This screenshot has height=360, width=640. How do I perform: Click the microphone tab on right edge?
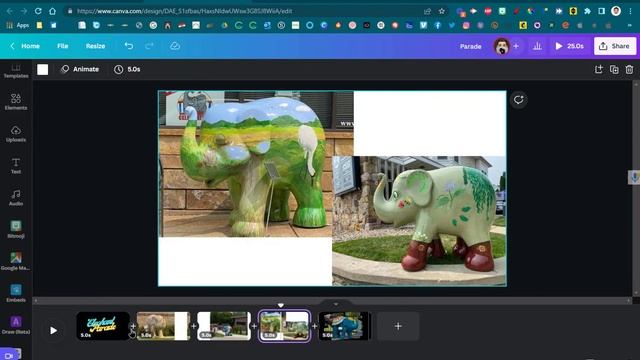[634, 177]
